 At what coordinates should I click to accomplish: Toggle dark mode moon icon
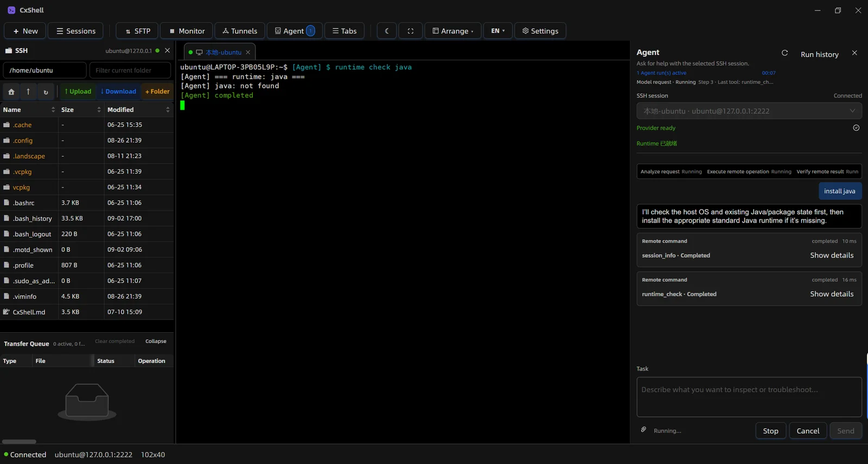(x=387, y=31)
